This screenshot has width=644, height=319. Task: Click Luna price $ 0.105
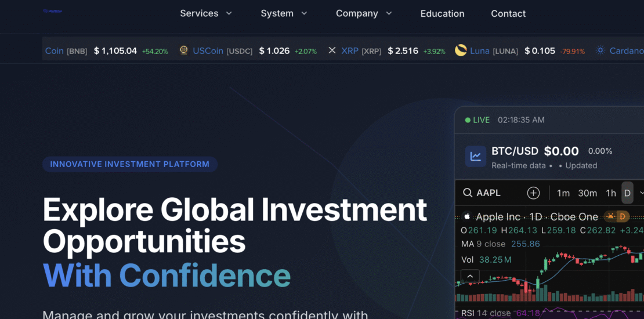(x=540, y=51)
